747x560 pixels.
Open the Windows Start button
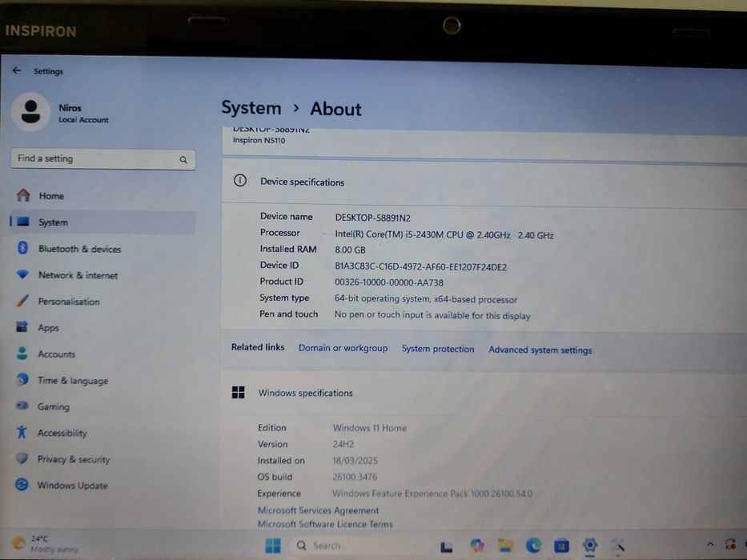(x=273, y=546)
